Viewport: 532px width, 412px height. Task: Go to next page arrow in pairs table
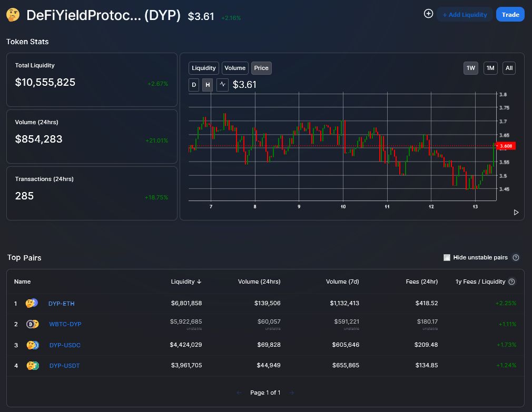[x=291, y=393]
